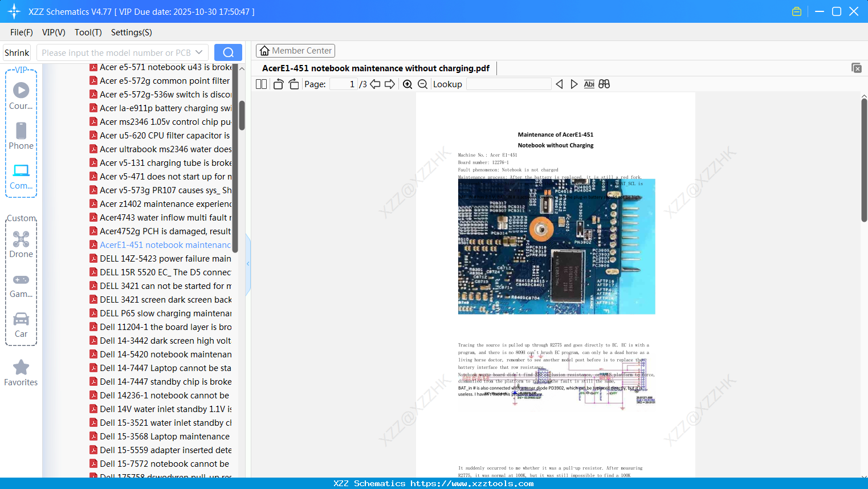Open the Courses category in the VIP sidebar

click(x=21, y=96)
